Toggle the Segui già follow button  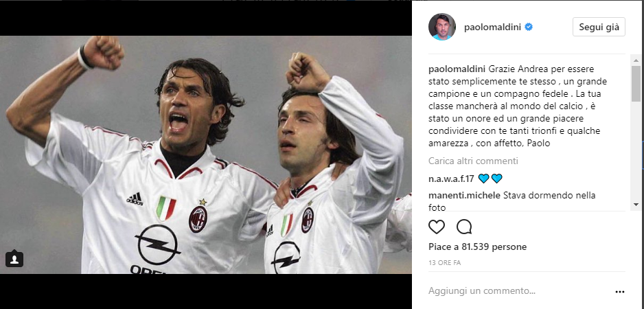(599, 27)
